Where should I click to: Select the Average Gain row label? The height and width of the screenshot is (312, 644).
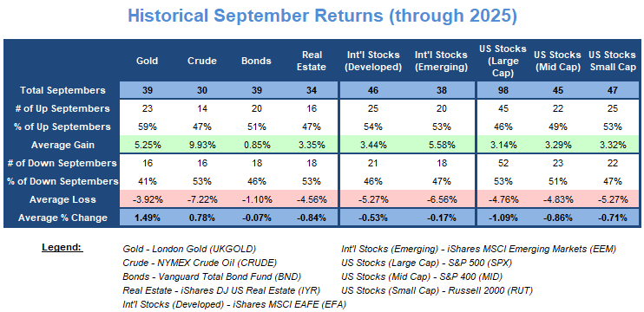(x=62, y=145)
